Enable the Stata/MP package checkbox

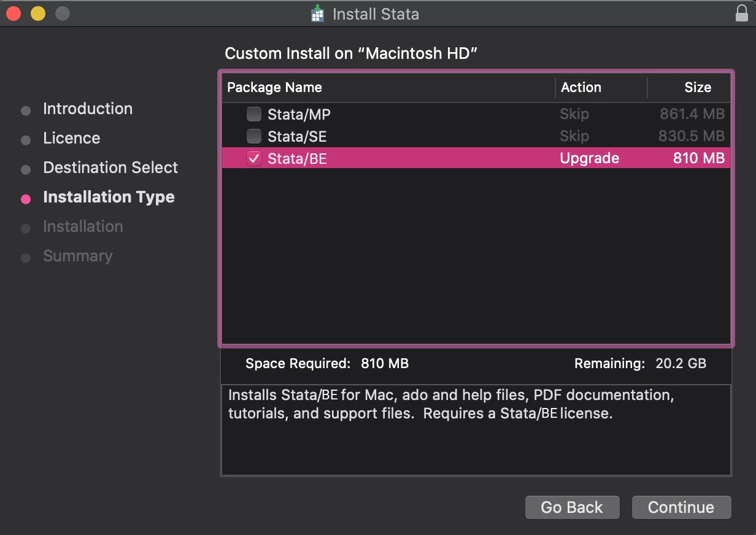pyautogui.click(x=253, y=114)
